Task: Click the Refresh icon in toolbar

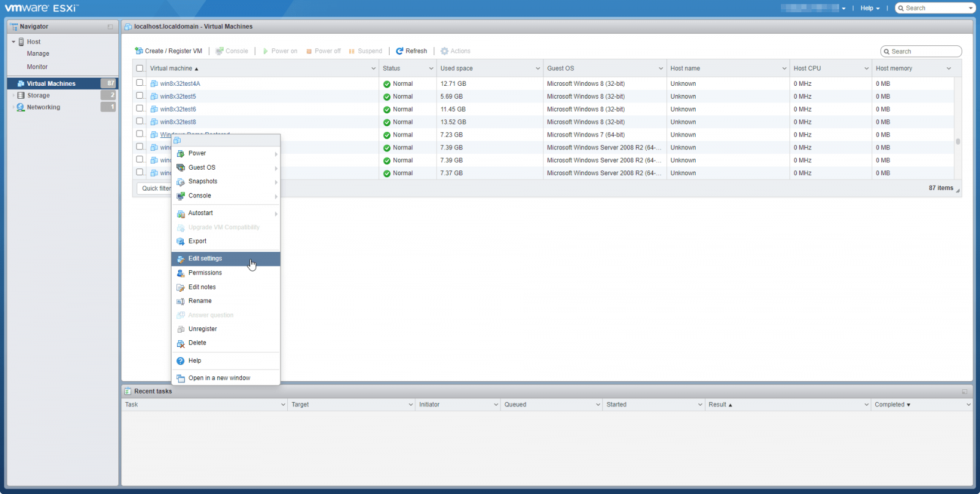Action: tap(399, 51)
